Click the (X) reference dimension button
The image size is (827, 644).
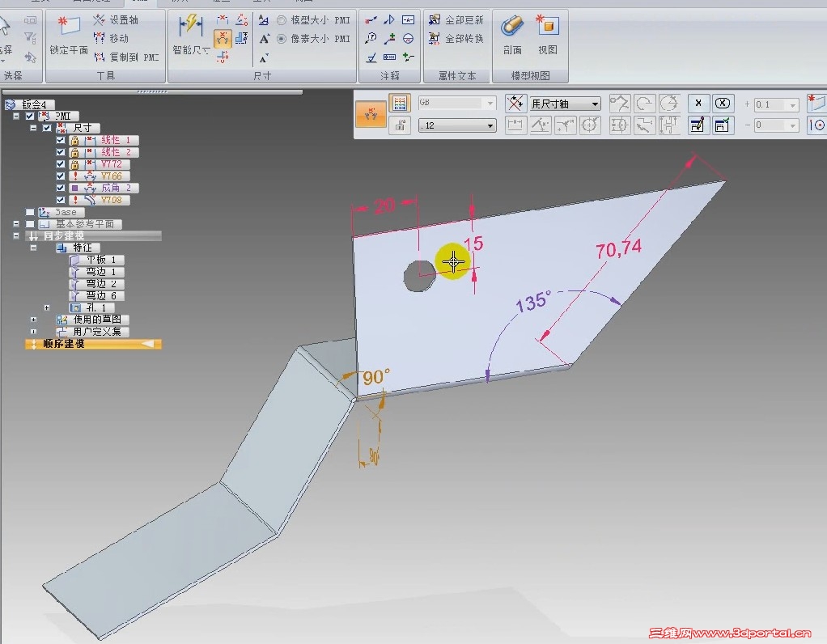(x=723, y=104)
